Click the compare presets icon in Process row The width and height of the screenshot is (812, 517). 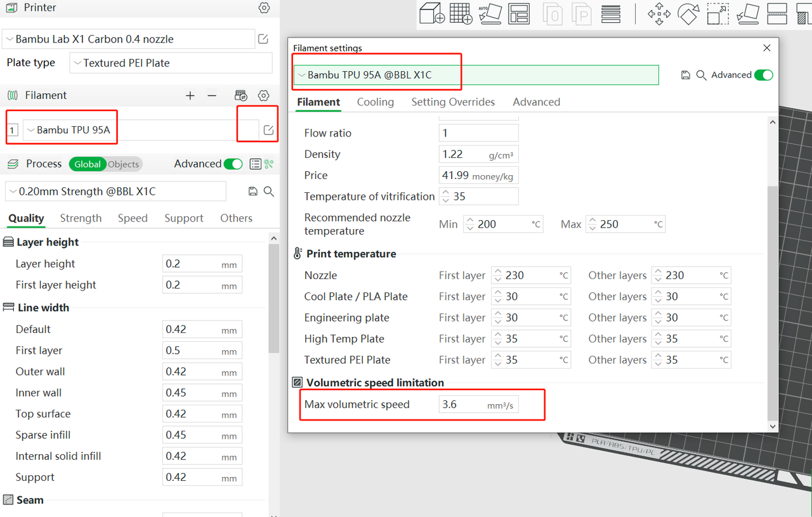click(x=269, y=164)
